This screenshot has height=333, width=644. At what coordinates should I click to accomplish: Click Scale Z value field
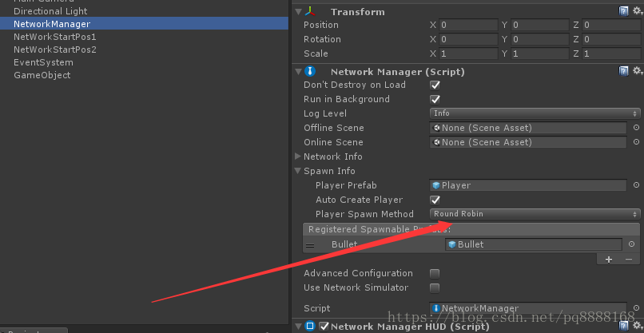[611, 54]
